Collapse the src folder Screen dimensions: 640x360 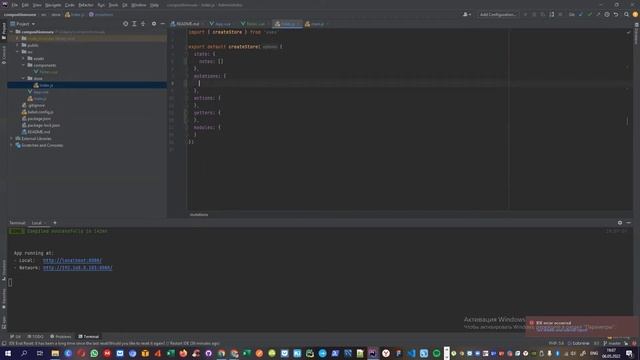[18, 52]
